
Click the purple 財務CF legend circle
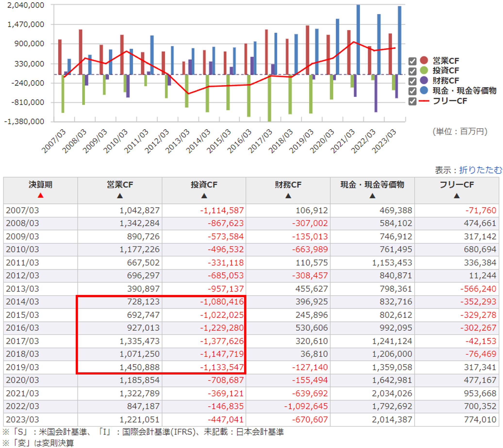tap(424, 81)
